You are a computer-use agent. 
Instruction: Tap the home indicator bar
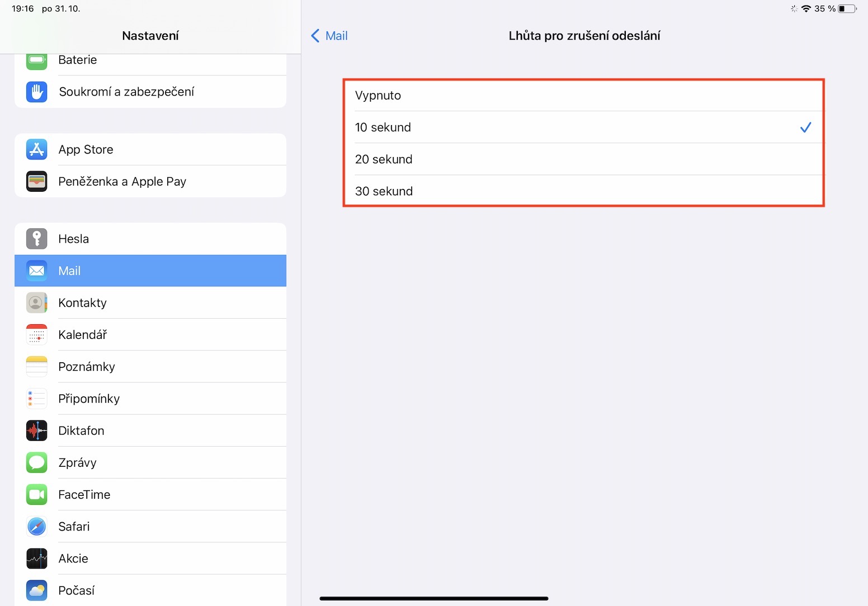click(433, 598)
